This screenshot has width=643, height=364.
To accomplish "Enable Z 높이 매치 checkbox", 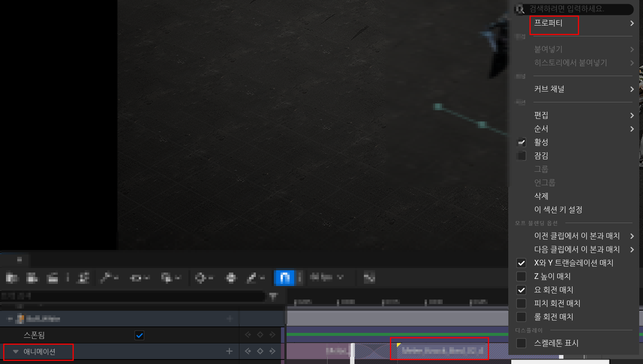I will 521,276.
